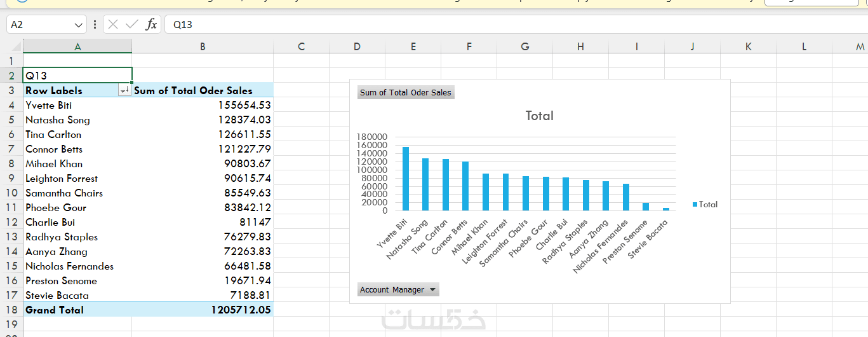Select row 3 header
Screen dimensions: 868x337
click(x=11, y=90)
